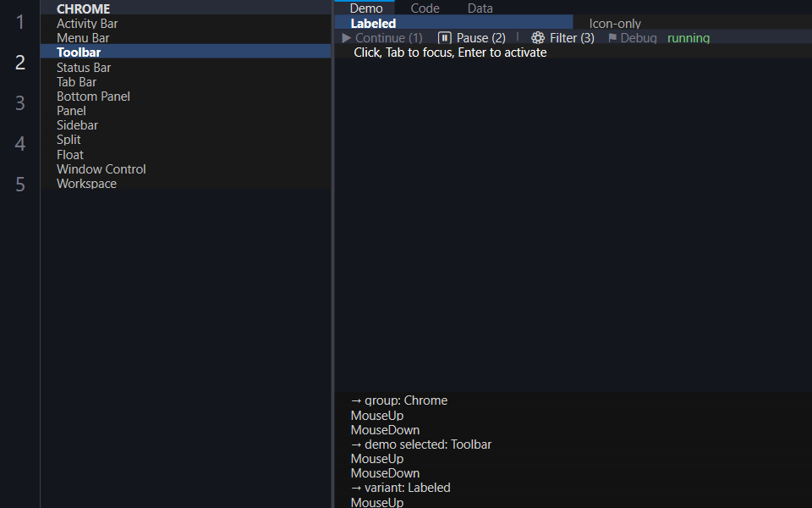812x508 pixels.
Task: Choose Tab Bar from the list
Action: point(185,82)
